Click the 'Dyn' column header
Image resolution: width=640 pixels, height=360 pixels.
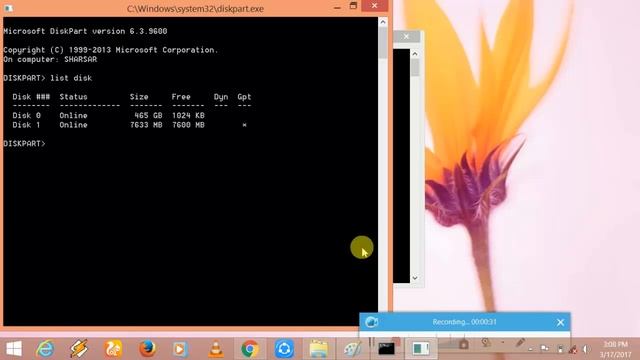point(221,97)
